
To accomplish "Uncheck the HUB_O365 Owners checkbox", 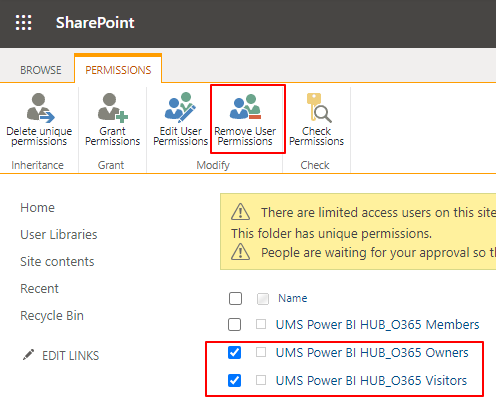I will 234,352.
